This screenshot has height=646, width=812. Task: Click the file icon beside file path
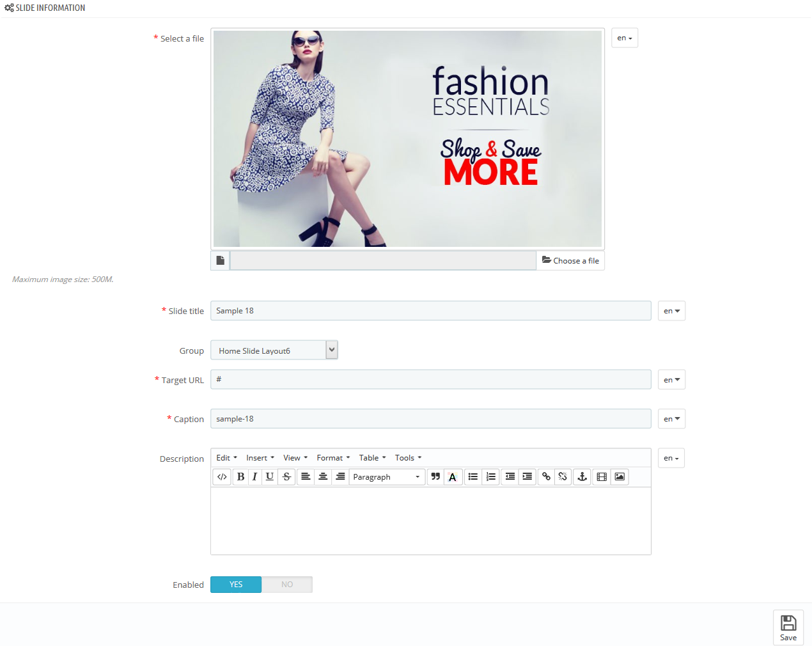[x=220, y=260]
